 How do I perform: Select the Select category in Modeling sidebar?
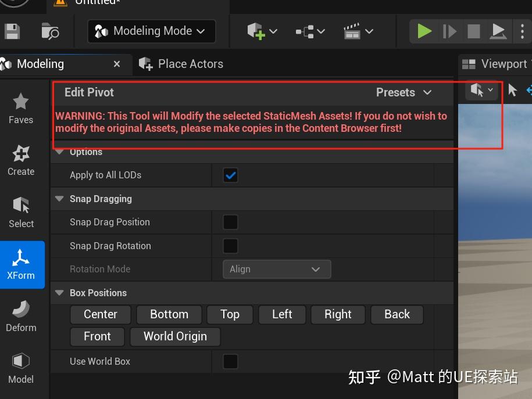pos(21,211)
